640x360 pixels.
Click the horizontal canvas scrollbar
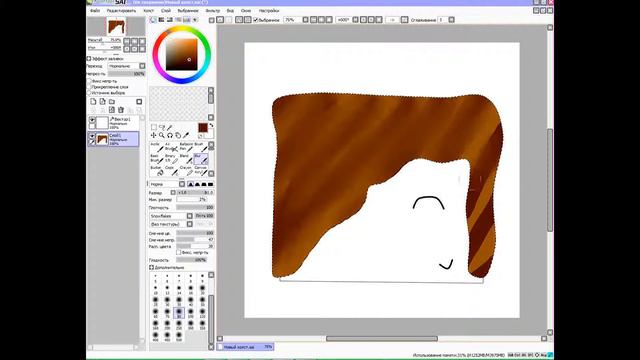point(382,338)
